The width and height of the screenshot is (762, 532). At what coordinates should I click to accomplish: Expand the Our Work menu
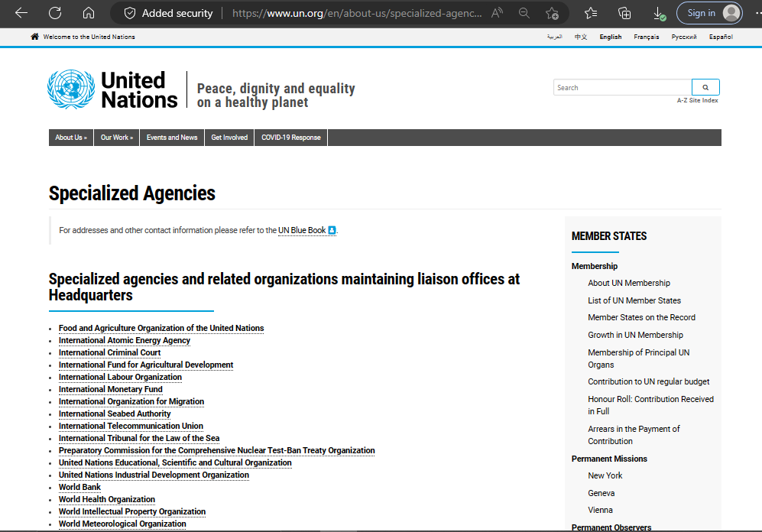point(117,138)
